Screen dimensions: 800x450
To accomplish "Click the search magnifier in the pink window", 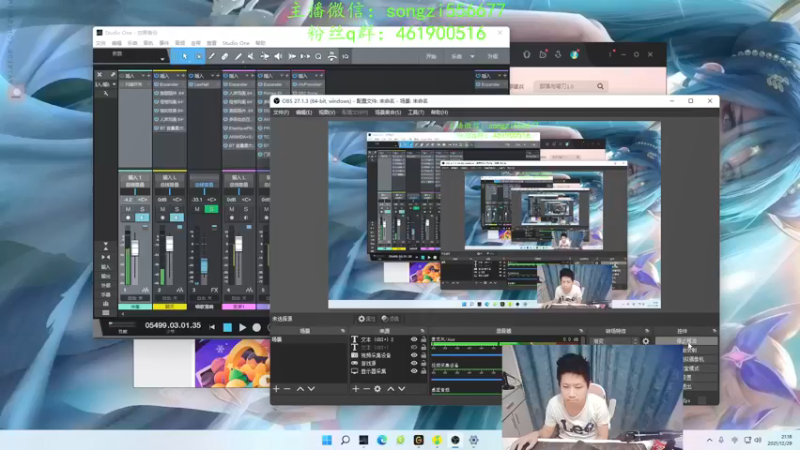I will 601,87.
